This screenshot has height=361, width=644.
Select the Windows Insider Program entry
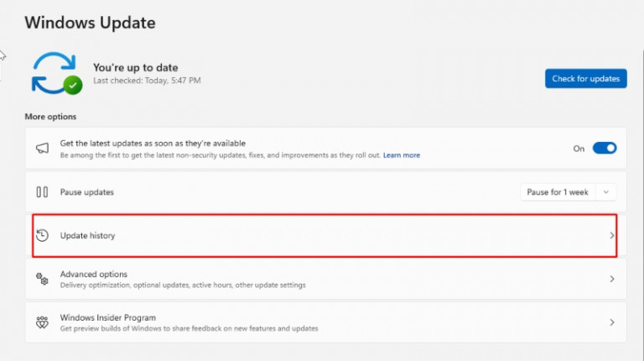coord(108,318)
